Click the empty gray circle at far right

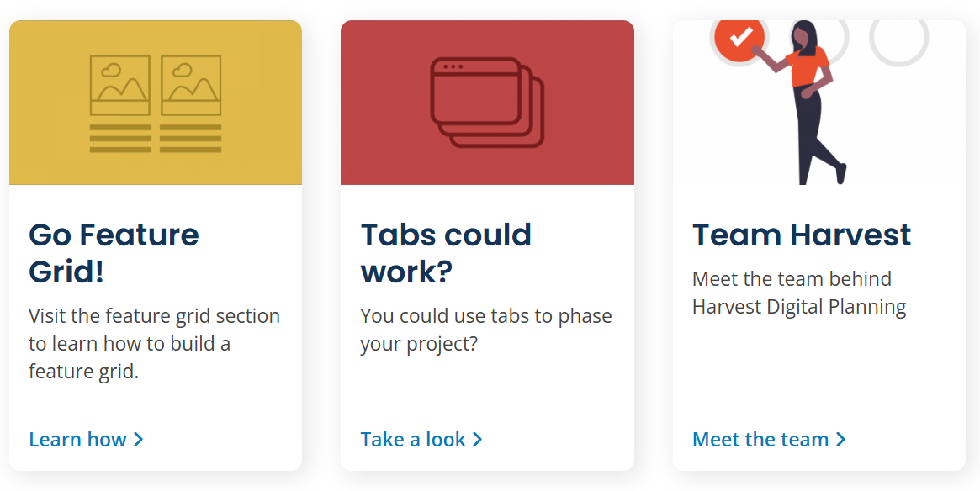click(x=898, y=39)
